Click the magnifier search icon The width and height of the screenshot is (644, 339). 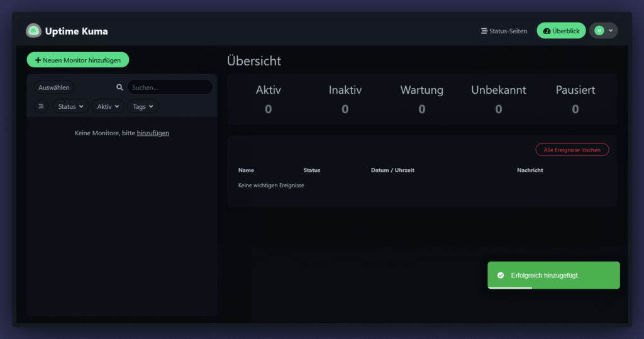point(119,87)
